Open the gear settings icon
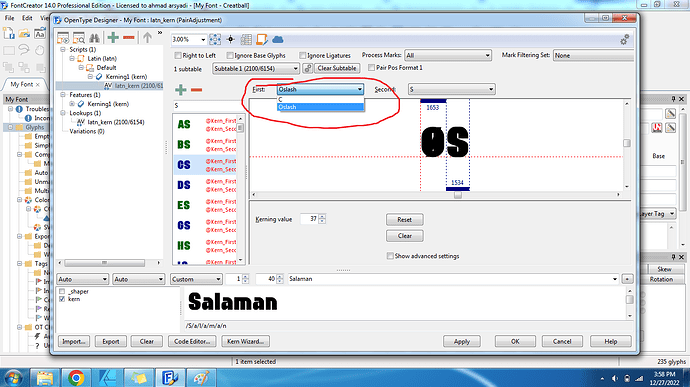 (624, 41)
